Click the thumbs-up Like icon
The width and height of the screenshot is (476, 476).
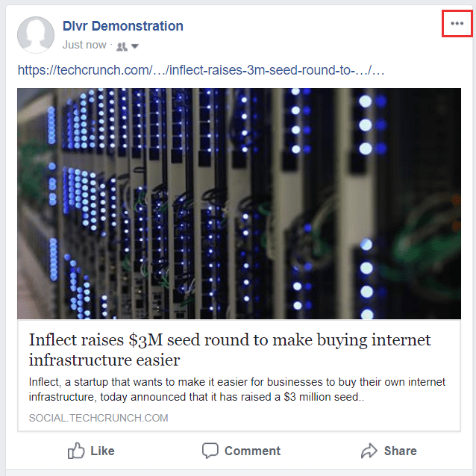coord(75,450)
